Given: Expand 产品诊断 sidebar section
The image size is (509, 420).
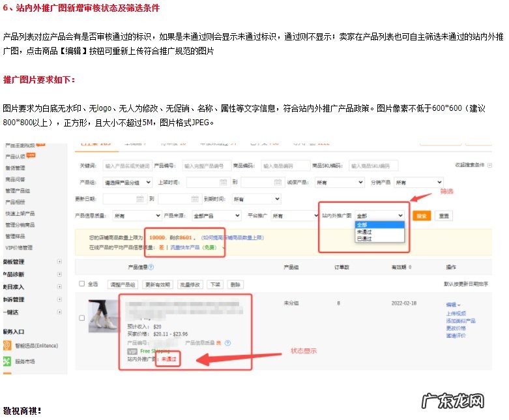Looking at the screenshot, I should click(59, 274).
